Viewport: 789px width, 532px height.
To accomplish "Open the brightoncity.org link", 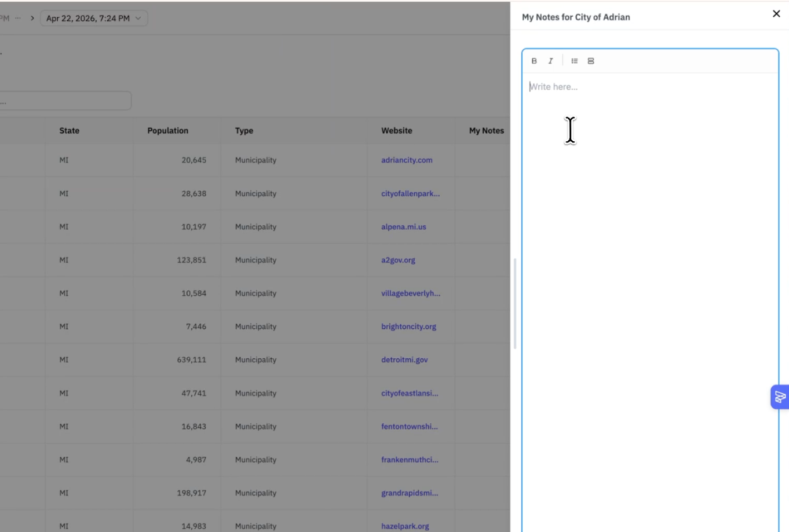I will (x=408, y=326).
